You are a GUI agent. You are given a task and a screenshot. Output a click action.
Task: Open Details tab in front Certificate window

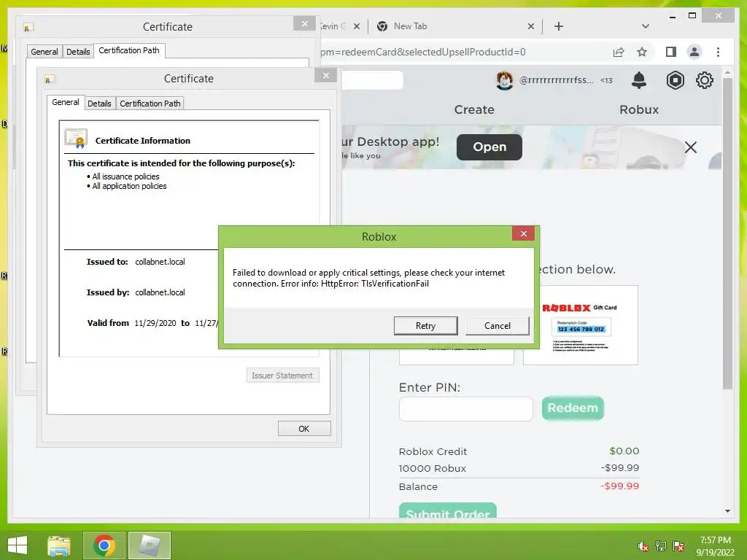[x=99, y=104]
